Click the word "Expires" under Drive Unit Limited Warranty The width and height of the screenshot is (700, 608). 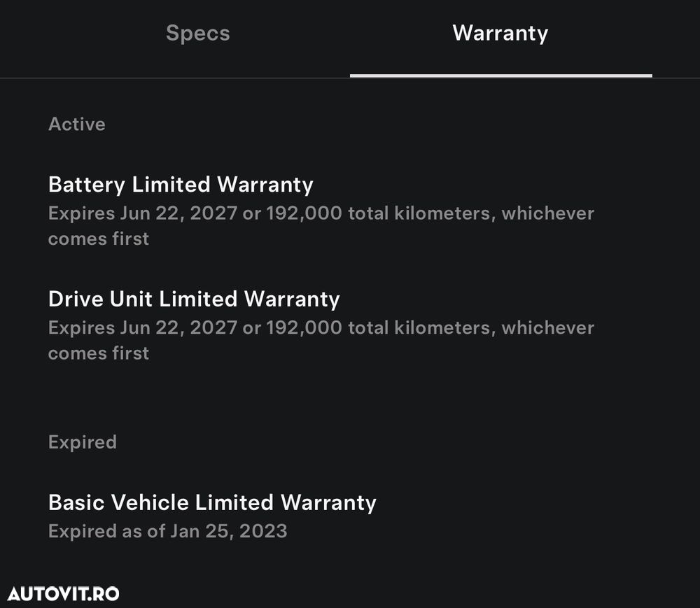click(x=81, y=327)
